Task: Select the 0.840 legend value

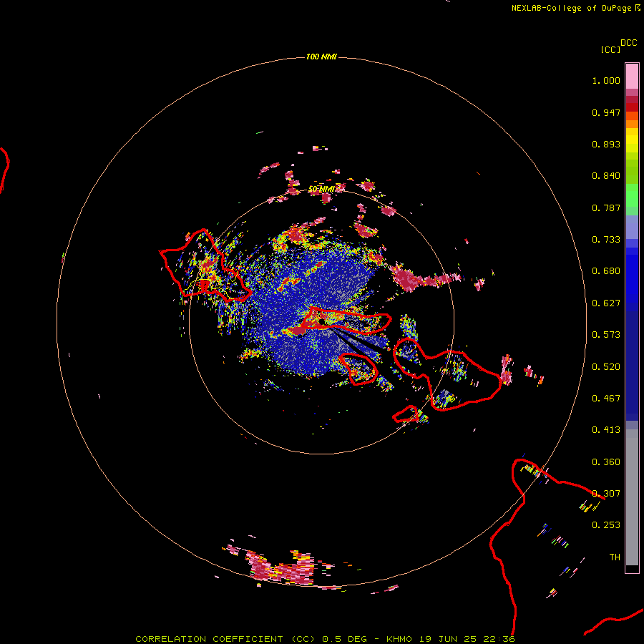Action: pyautogui.click(x=606, y=176)
